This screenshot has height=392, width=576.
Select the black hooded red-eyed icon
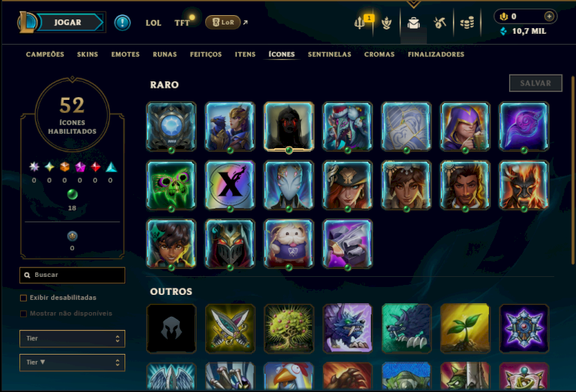point(289,127)
